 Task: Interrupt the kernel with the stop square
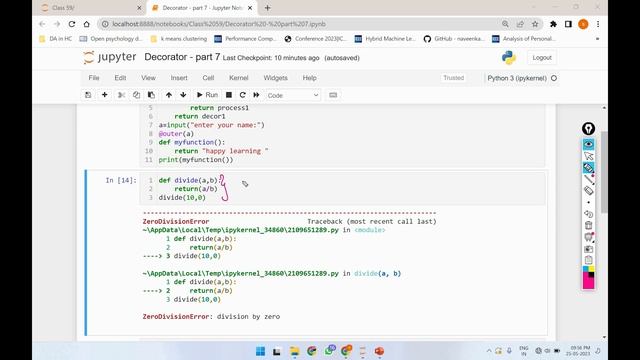229,95
